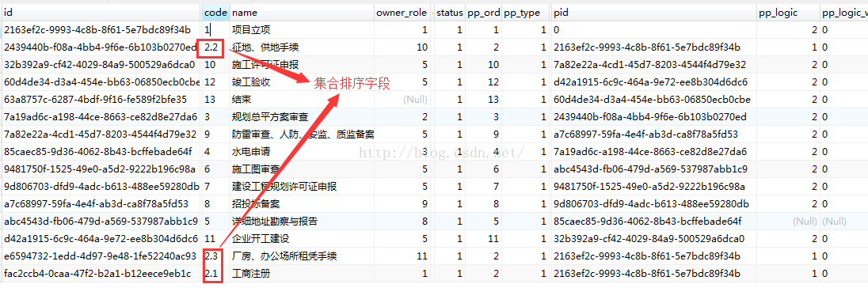Select id cell 2163ef2c-9993-4c8b-8f61-5e7bdc89f34b in first row

point(101,30)
